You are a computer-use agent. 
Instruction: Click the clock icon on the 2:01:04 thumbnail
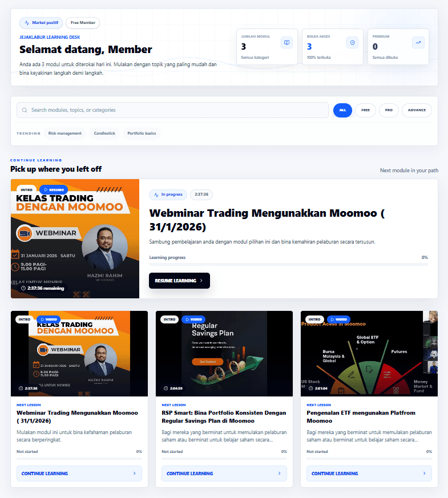[310, 388]
